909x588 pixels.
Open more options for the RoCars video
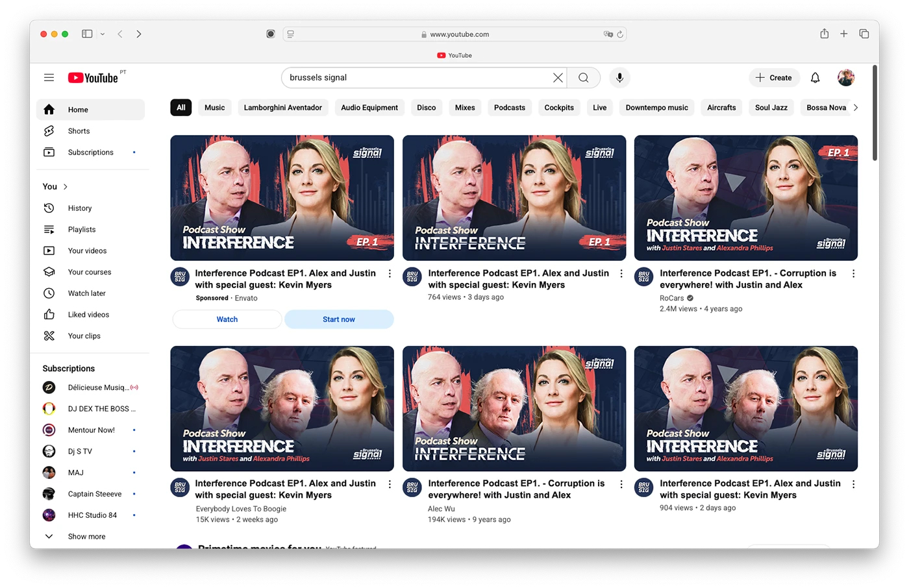click(x=853, y=274)
